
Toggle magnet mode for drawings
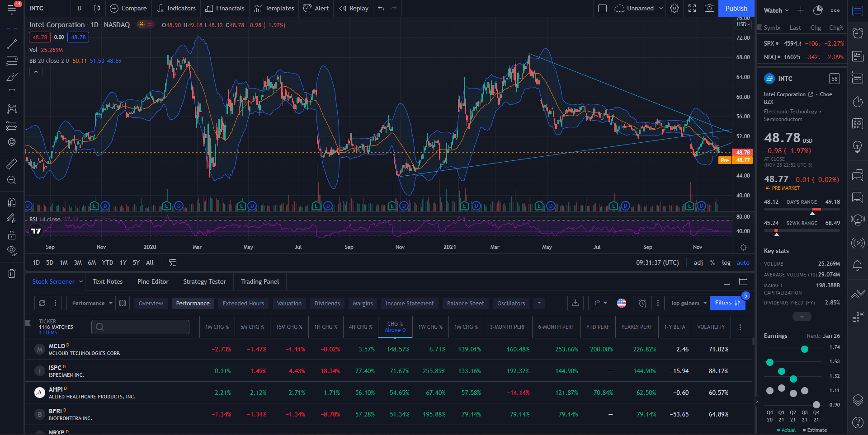[x=12, y=202]
